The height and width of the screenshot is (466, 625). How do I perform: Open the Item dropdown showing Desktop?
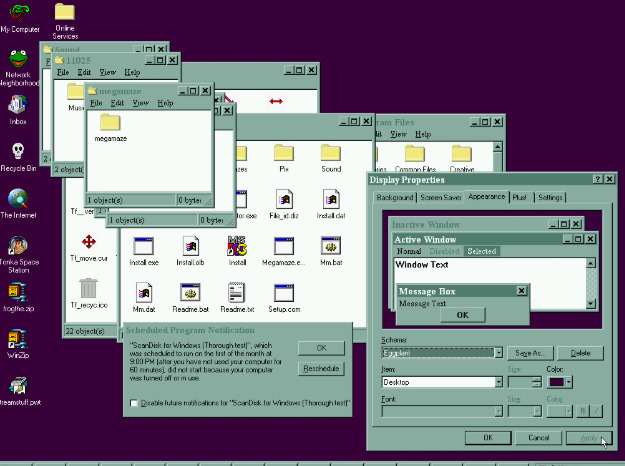[498, 382]
